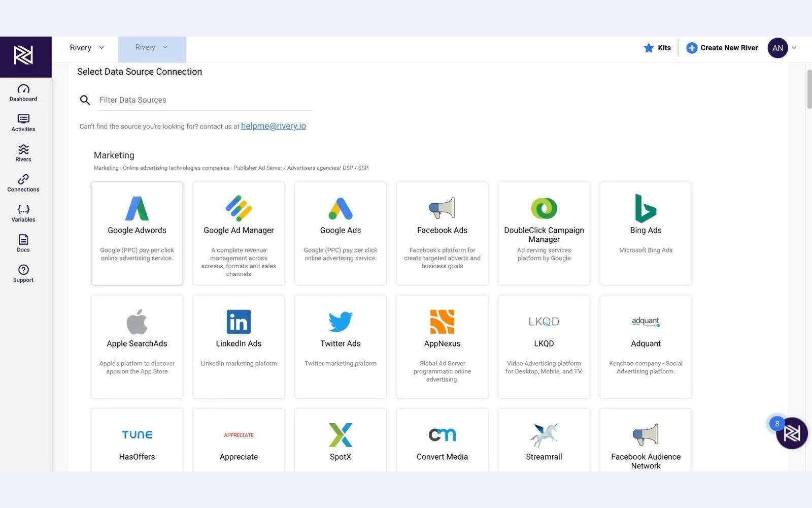This screenshot has height=508, width=812.
Task: Click the Rivery logo in sidebar
Action: pyautogui.click(x=23, y=55)
